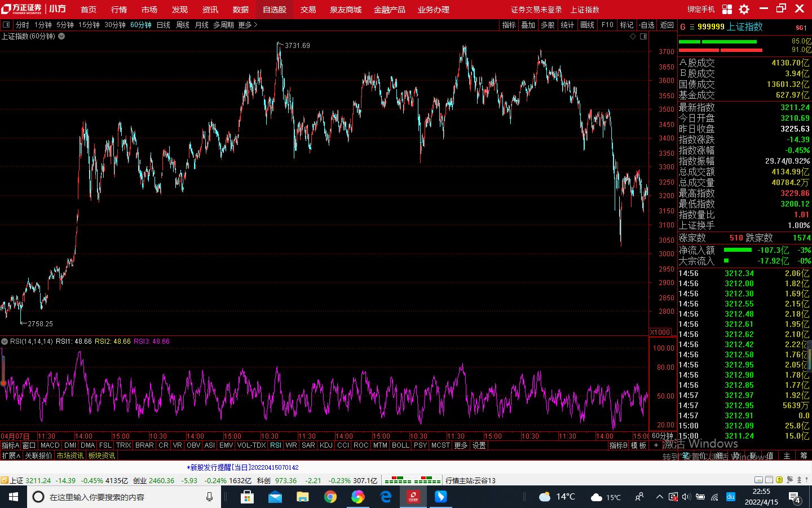Click the G icon beside the stock code

click(683, 27)
